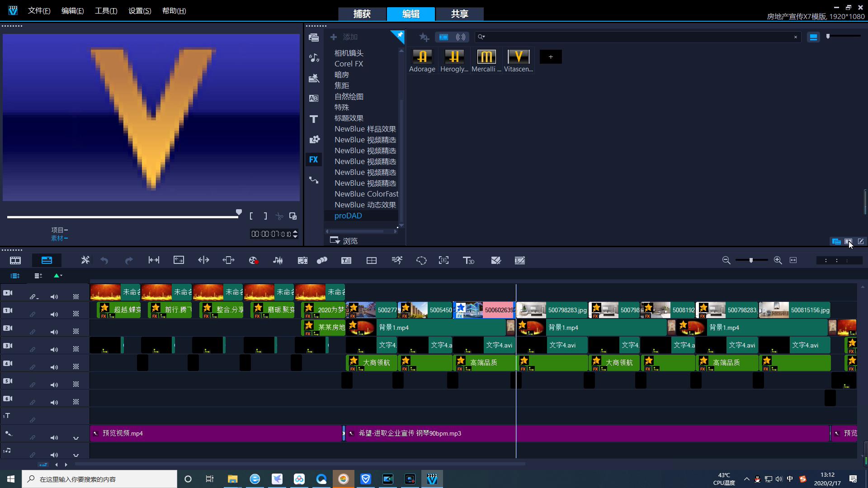868x488 pixels.
Task: Select the Adorage filter thumbnail
Action: click(422, 61)
